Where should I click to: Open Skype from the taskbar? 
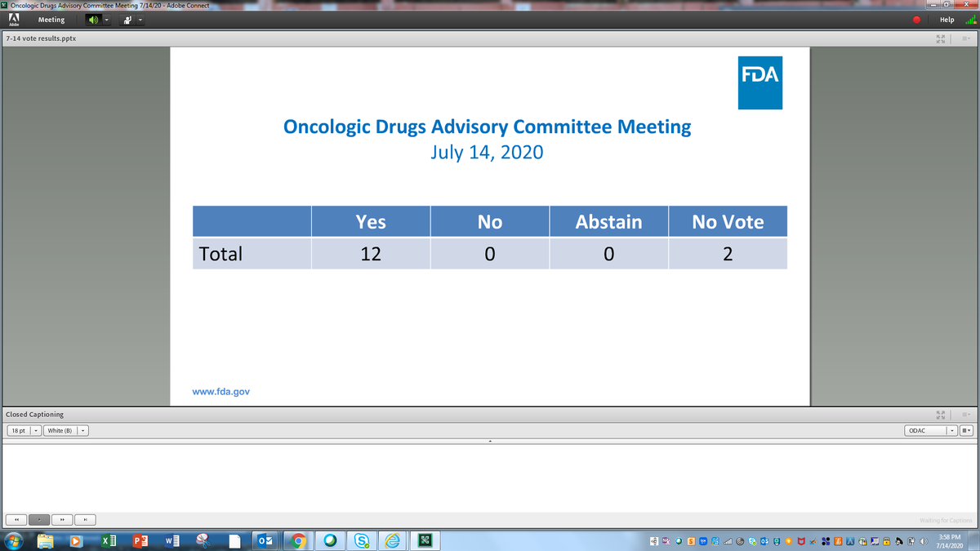[360, 540]
